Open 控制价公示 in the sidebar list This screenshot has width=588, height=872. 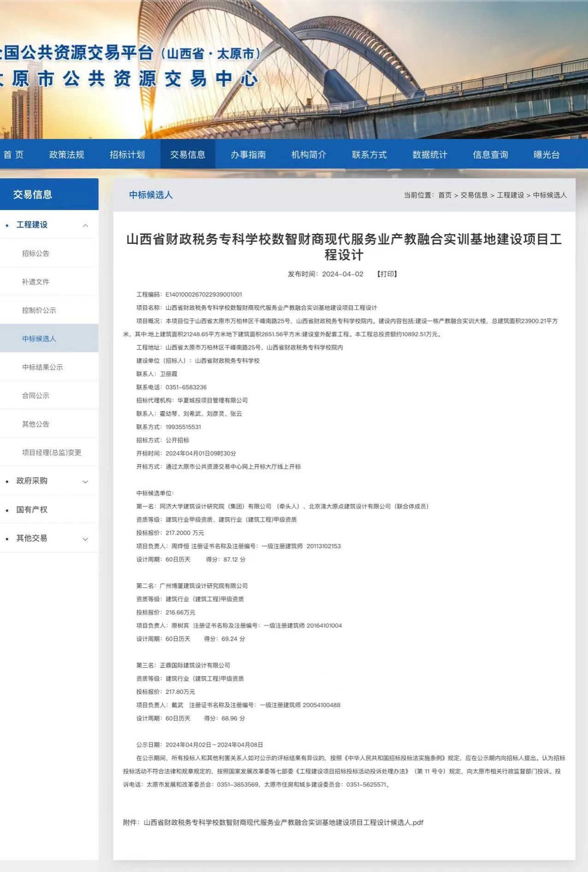coord(39,310)
